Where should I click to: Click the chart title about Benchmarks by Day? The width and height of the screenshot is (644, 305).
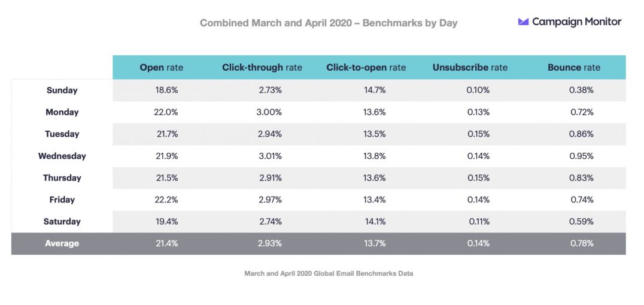coord(329,23)
